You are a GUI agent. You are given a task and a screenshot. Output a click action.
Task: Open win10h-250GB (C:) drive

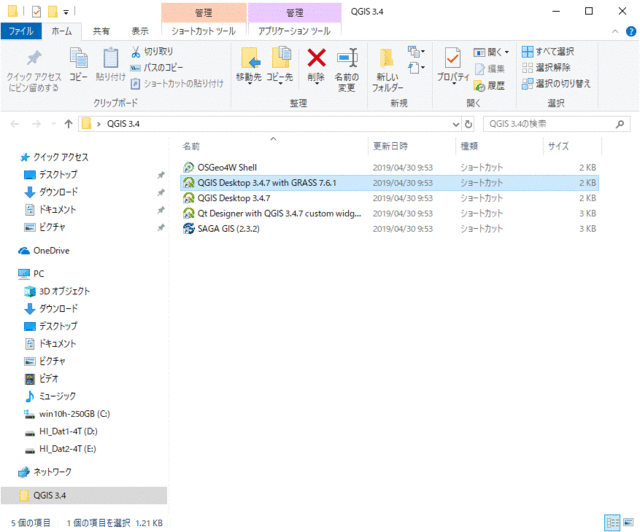click(x=67, y=414)
